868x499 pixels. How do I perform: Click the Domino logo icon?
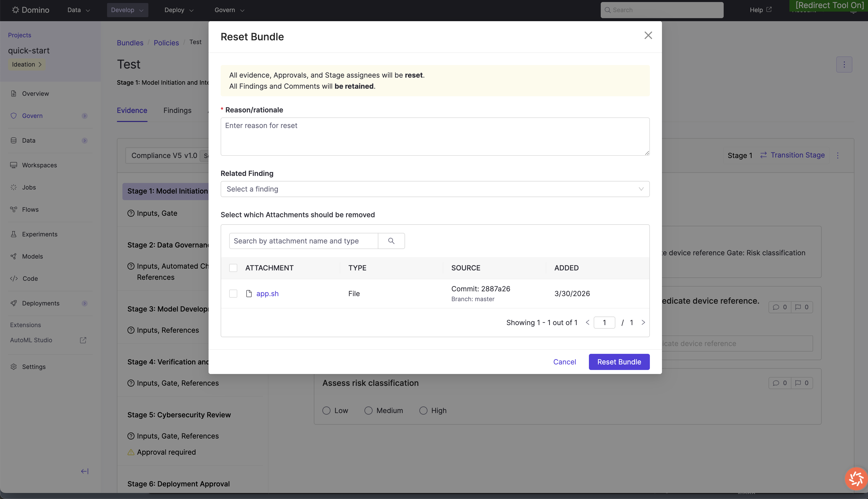point(15,10)
